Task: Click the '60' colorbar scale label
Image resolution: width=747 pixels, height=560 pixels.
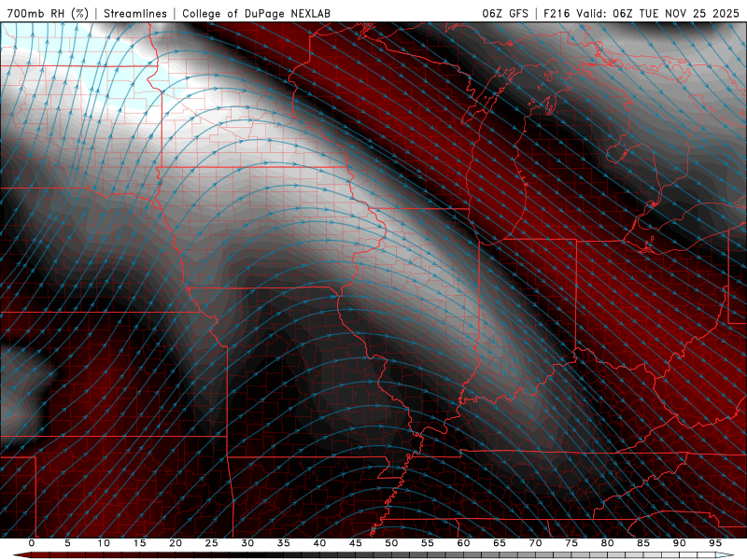Action: pos(463,543)
